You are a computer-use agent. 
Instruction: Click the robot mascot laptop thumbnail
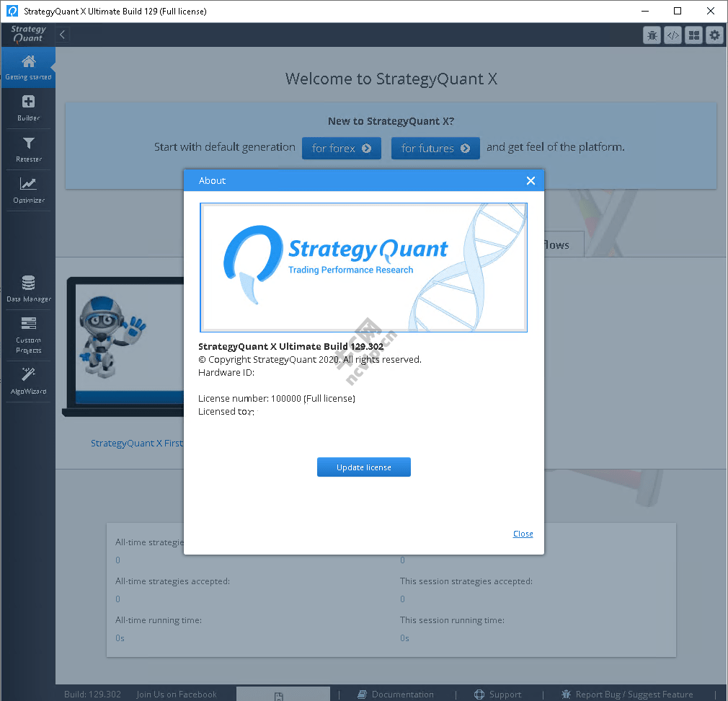[x=123, y=346]
